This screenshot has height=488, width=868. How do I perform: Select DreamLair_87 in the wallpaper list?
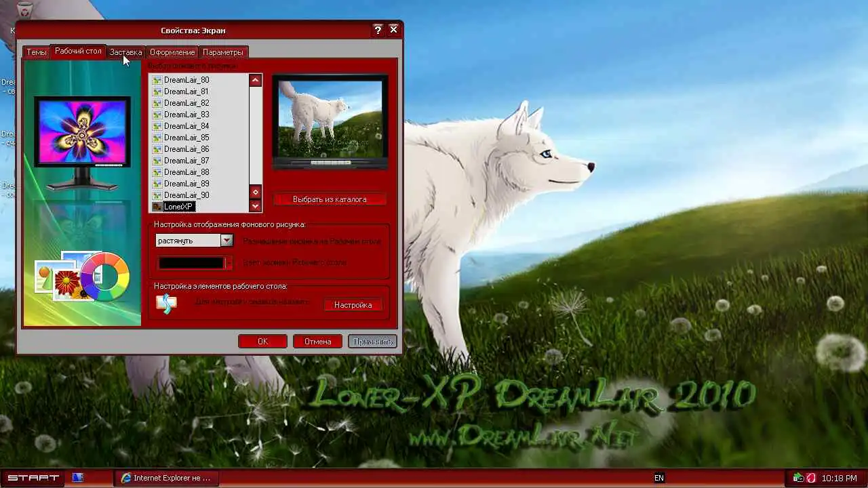coord(186,161)
